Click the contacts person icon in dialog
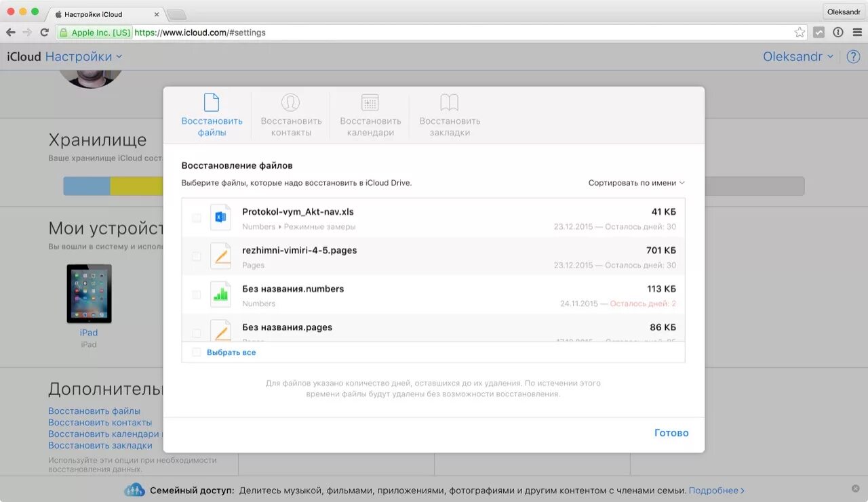This screenshot has height=502, width=868. point(290,102)
